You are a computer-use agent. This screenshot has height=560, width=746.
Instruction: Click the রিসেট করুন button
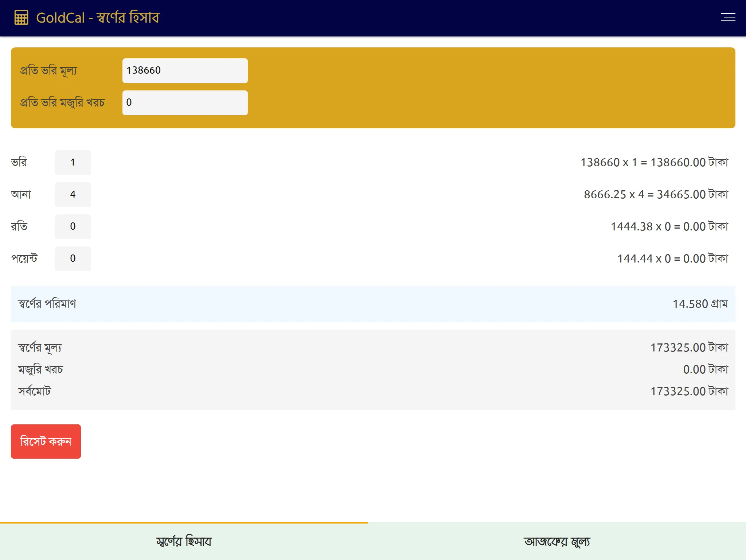[46, 441]
